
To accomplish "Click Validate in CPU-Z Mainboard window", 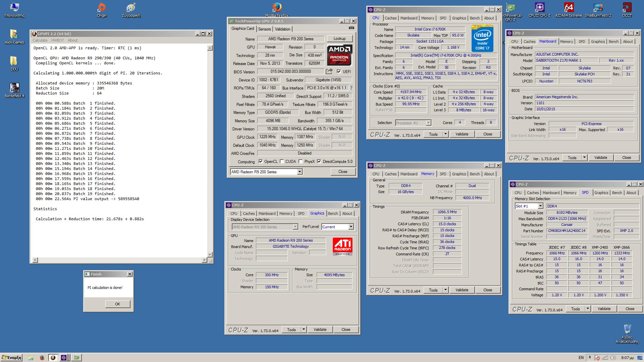I will (x=601, y=158).
